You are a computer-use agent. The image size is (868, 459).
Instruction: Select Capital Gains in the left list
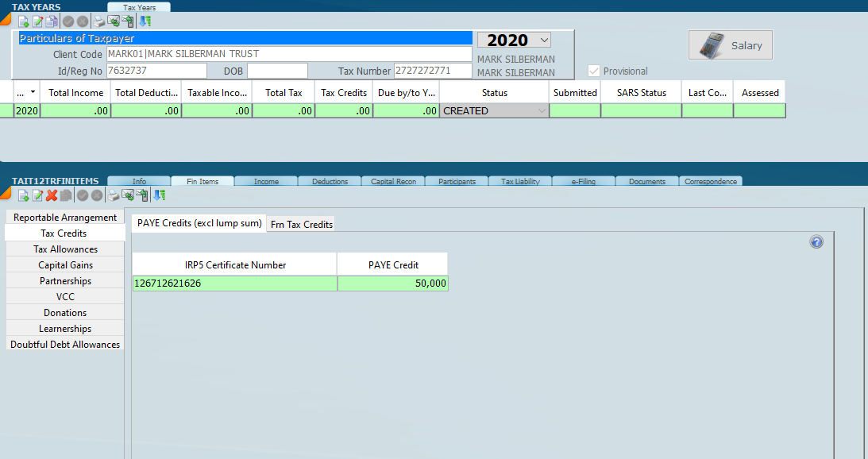tap(65, 265)
